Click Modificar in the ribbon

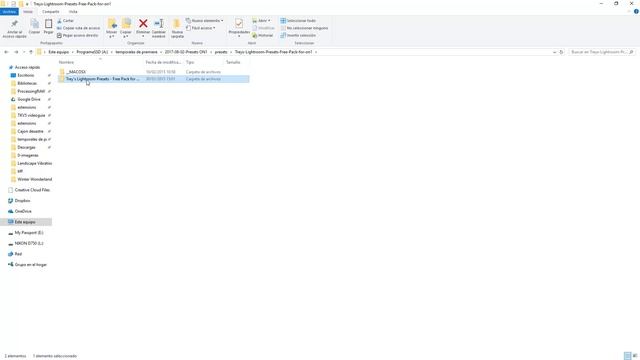[264, 28]
